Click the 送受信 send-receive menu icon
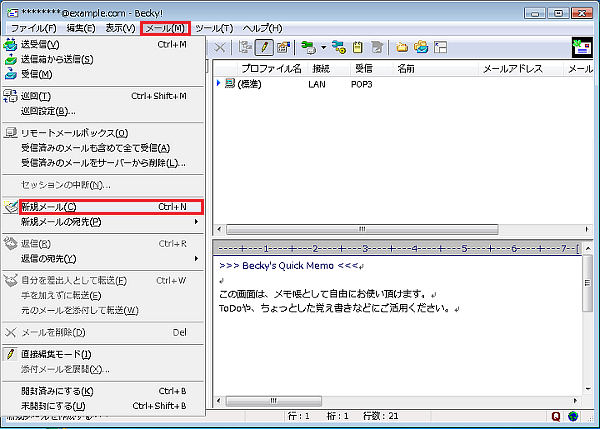 tap(10, 44)
